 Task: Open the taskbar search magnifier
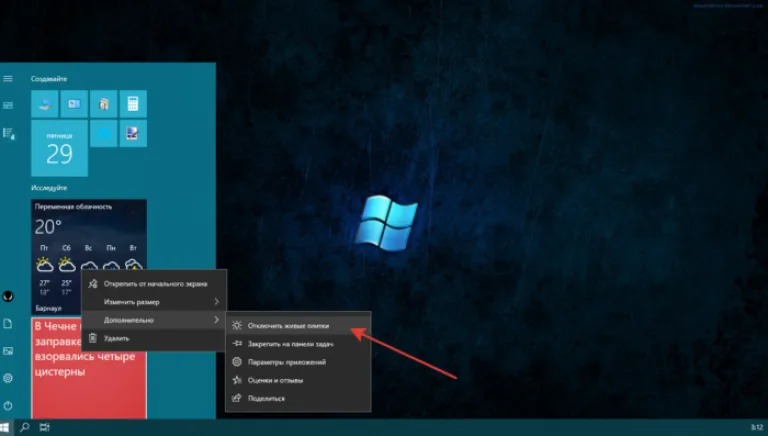24,427
